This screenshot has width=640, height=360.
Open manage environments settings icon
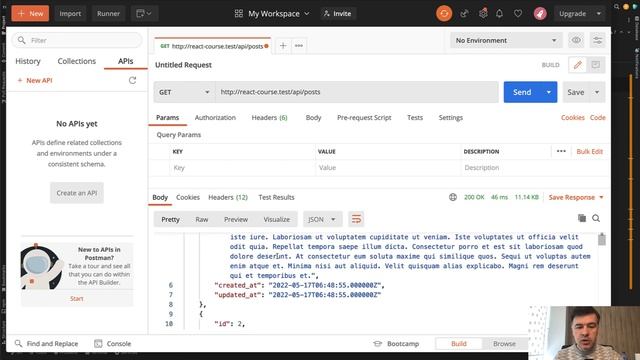[x=598, y=40]
